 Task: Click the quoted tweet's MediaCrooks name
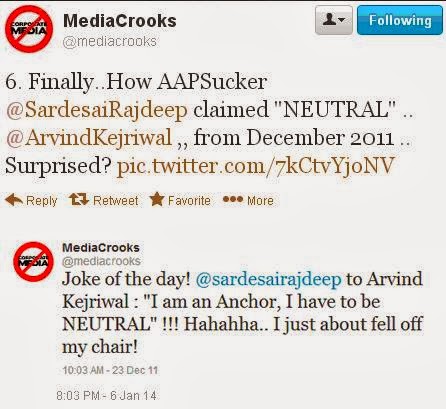pos(101,248)
